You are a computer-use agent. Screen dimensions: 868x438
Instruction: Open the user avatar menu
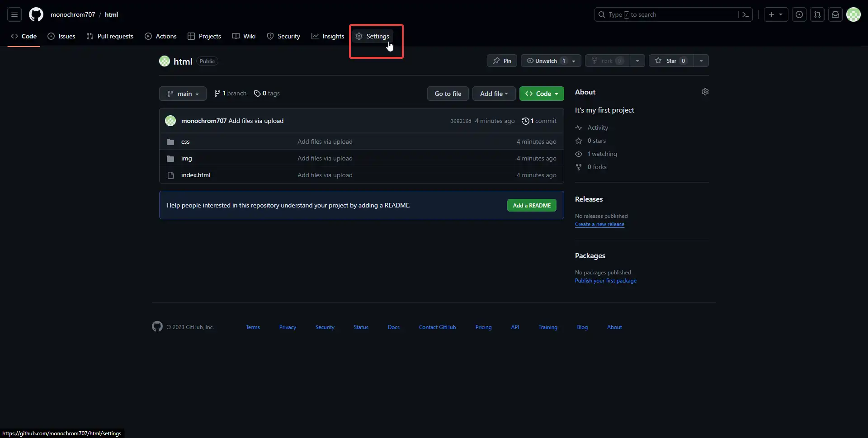coord(854,14)
